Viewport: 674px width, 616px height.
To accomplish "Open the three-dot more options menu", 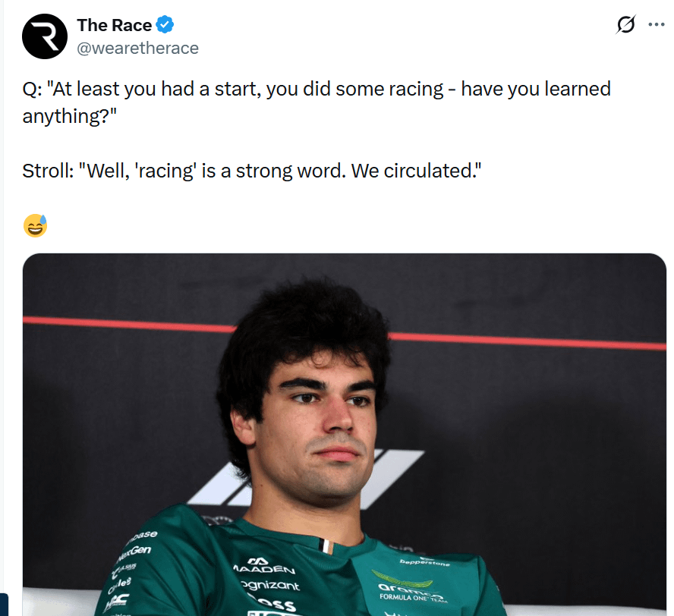I will 657,24.
